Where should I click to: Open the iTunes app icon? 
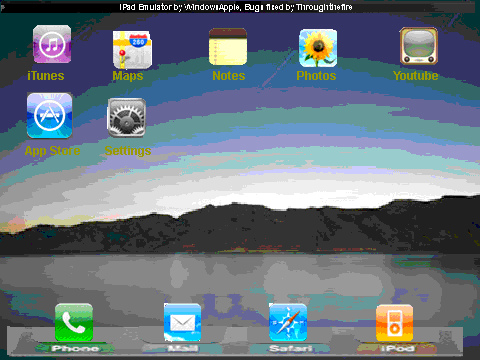[x=52, y=44]
